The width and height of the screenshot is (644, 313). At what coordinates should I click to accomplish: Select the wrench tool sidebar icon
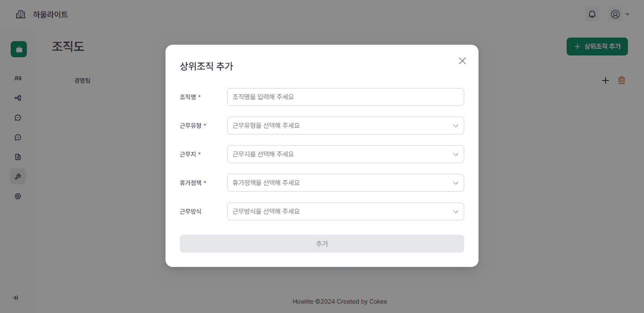click(x=18, y=176)
